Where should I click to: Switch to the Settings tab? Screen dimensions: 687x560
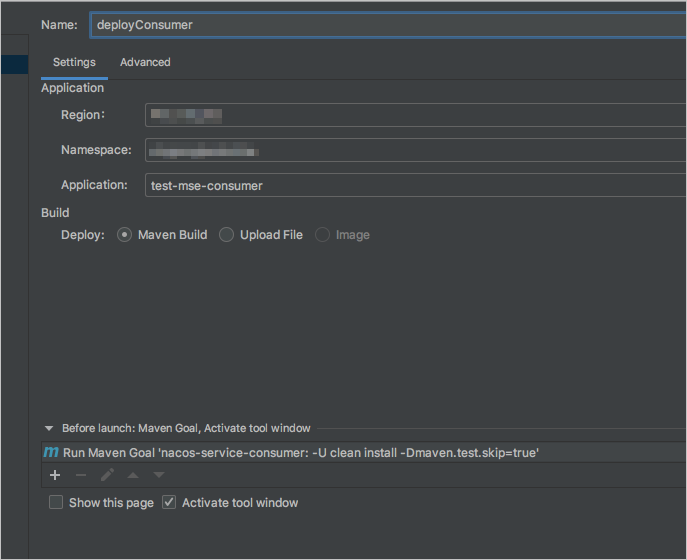[74, 62]
